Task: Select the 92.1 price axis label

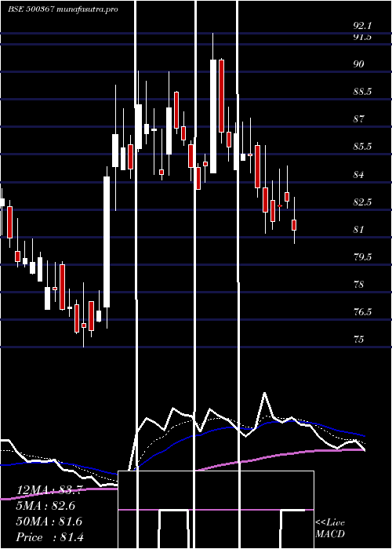Action: click(362, 26)
